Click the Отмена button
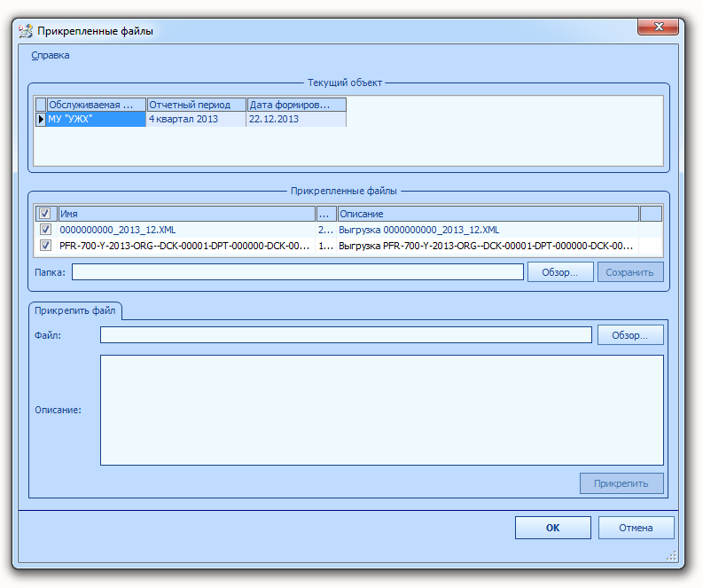703x588 pixels. click(636, 528)
